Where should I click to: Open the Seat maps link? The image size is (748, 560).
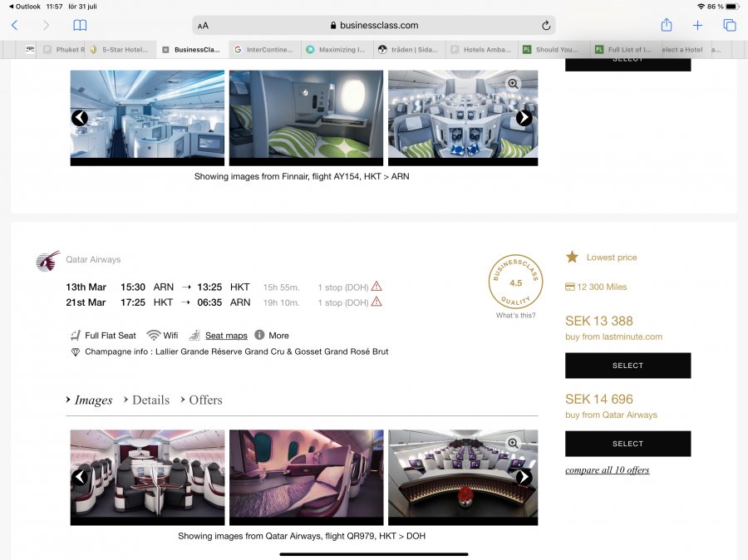click(x=226, y=336)
